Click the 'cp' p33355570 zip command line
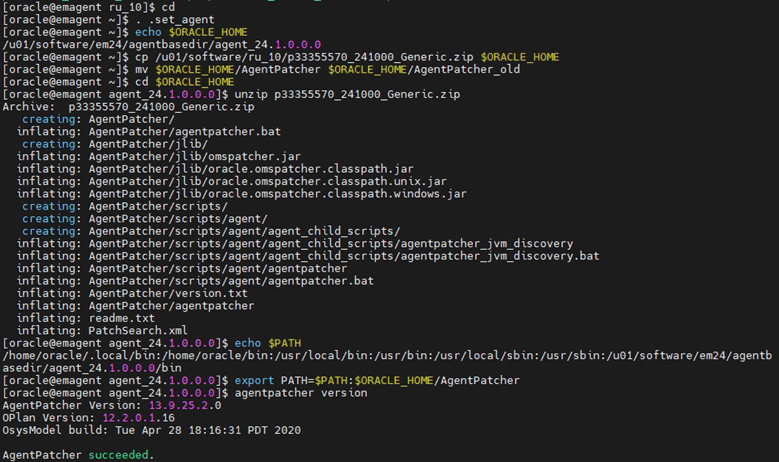The width and height of the screenshot is (779, 462). click(281, 57)
